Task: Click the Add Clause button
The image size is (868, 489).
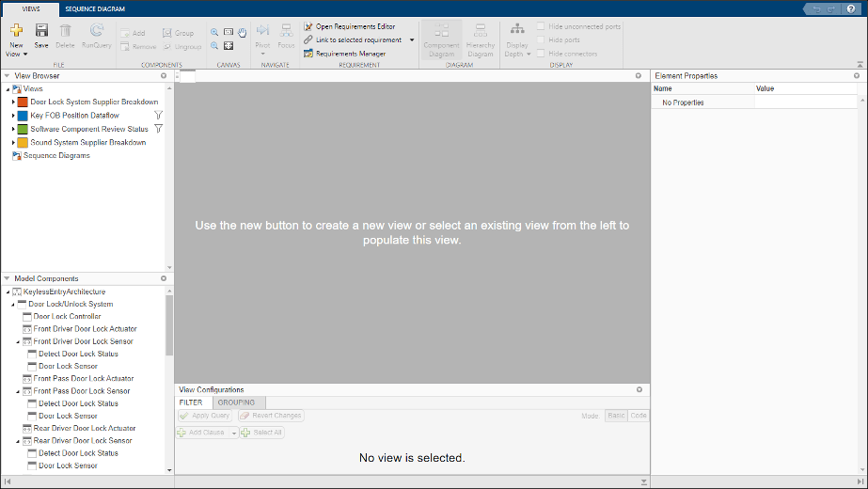Action: point(202,433)
